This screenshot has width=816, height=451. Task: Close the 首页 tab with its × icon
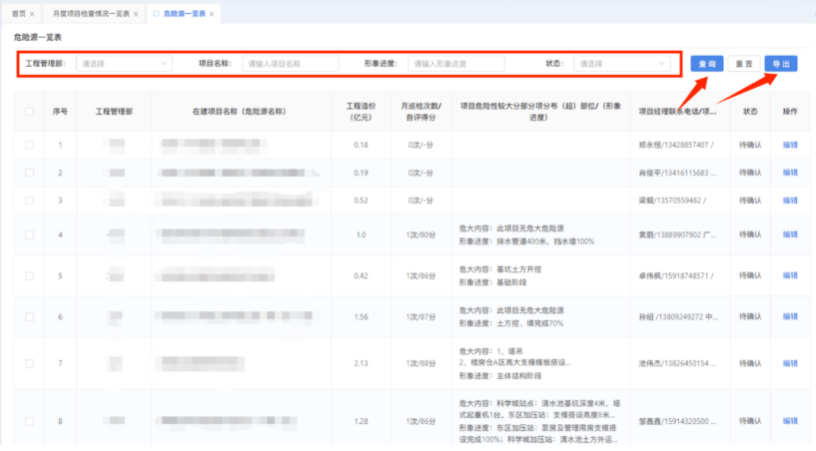click(x=32, y=14)
